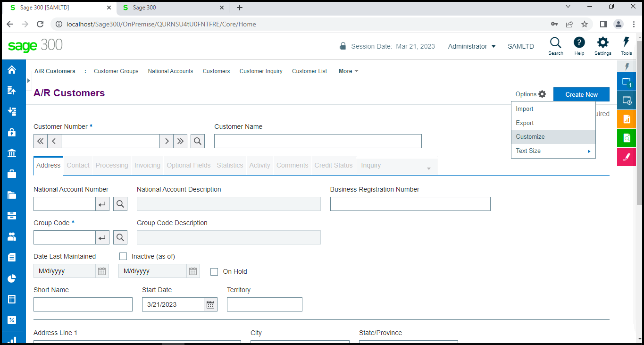The height and width of the screenshot is (345, 644).
Task: Open Group Code finder magnifier
Action: tap(120, 237)
